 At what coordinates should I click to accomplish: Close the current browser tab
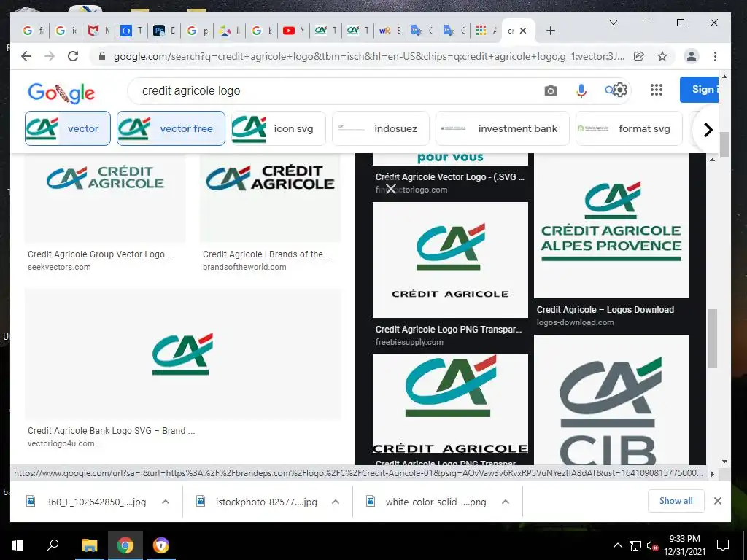coord(523,31)
